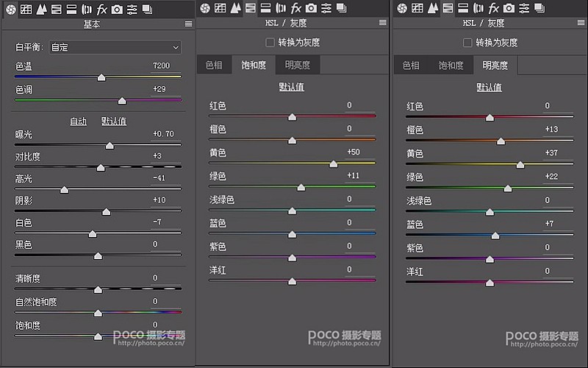Viewport: 588px width, 368px height.
Task: Open Detail icon in the 基本 panel
Action: pyautogui.click(x=41, y=9)
